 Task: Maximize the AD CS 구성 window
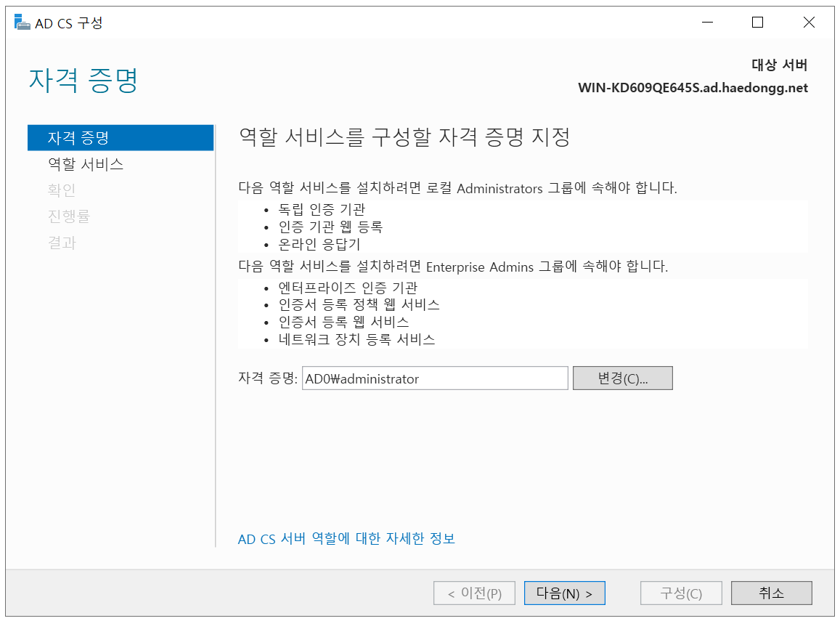757,23
